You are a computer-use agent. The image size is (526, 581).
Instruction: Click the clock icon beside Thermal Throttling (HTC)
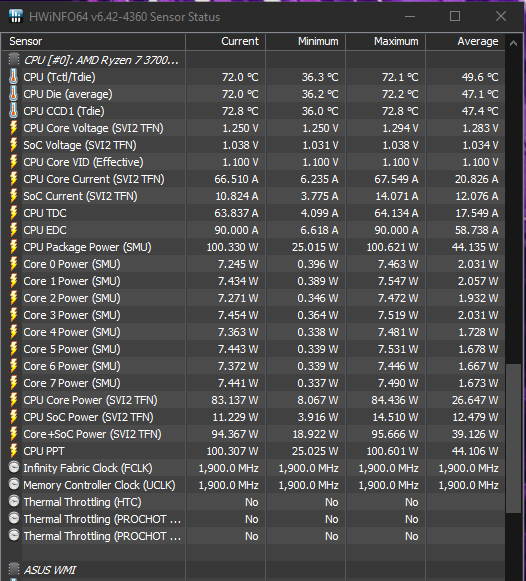14,501
